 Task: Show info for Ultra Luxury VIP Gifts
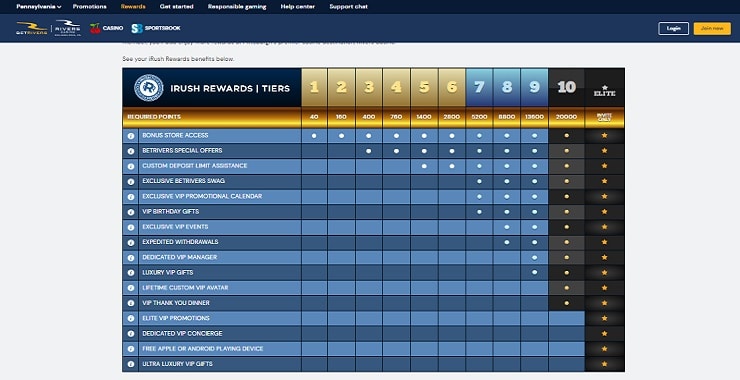click(131, 364)
